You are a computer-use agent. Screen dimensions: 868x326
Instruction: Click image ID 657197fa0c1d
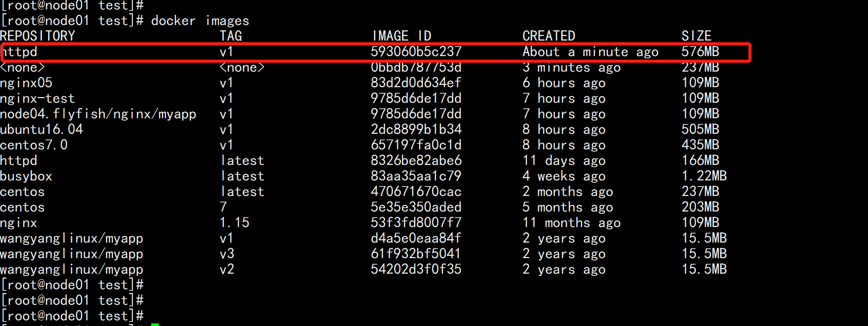click(x=416, y=145)
